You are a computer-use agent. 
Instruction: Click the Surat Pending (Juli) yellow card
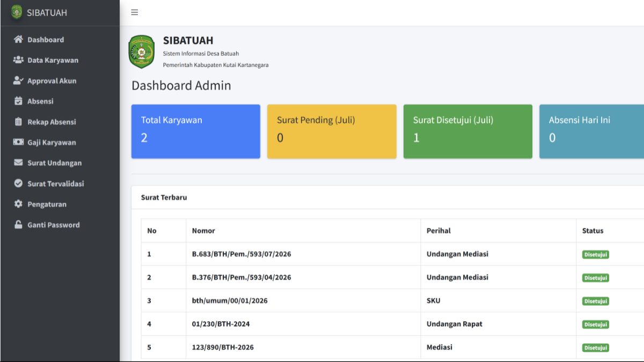tap(332, 131)
